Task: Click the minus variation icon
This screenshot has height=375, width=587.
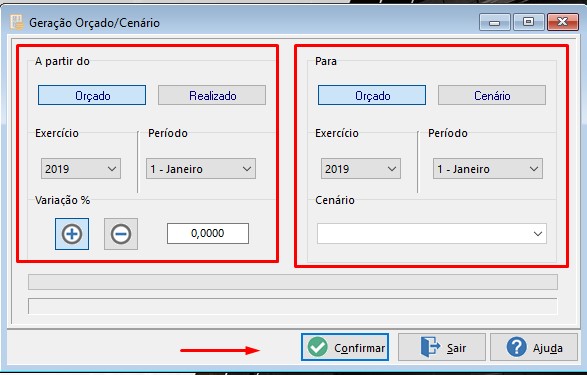Action: 121,234
